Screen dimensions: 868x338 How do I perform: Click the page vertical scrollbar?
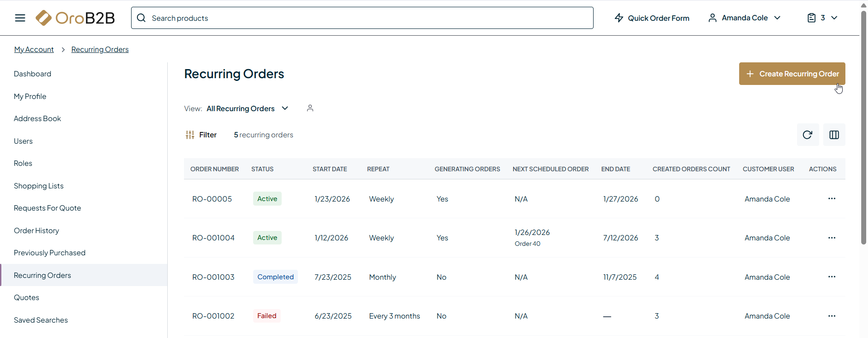click(x=863, y=127)
